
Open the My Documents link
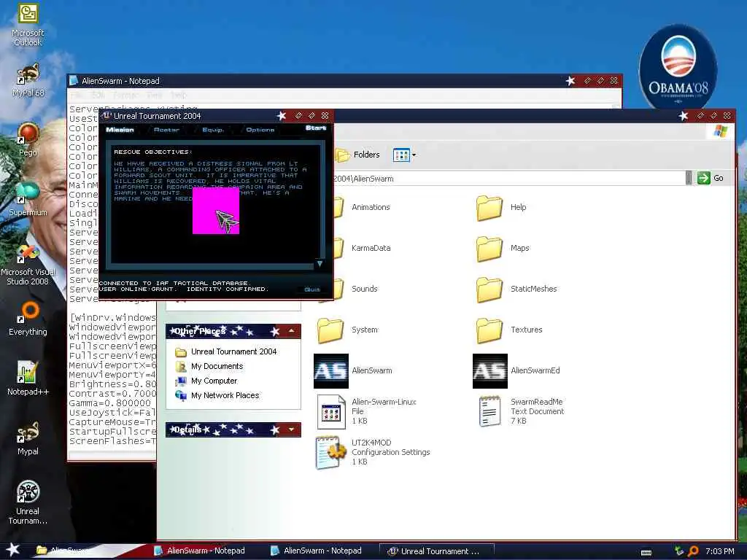tap(209, 366)
